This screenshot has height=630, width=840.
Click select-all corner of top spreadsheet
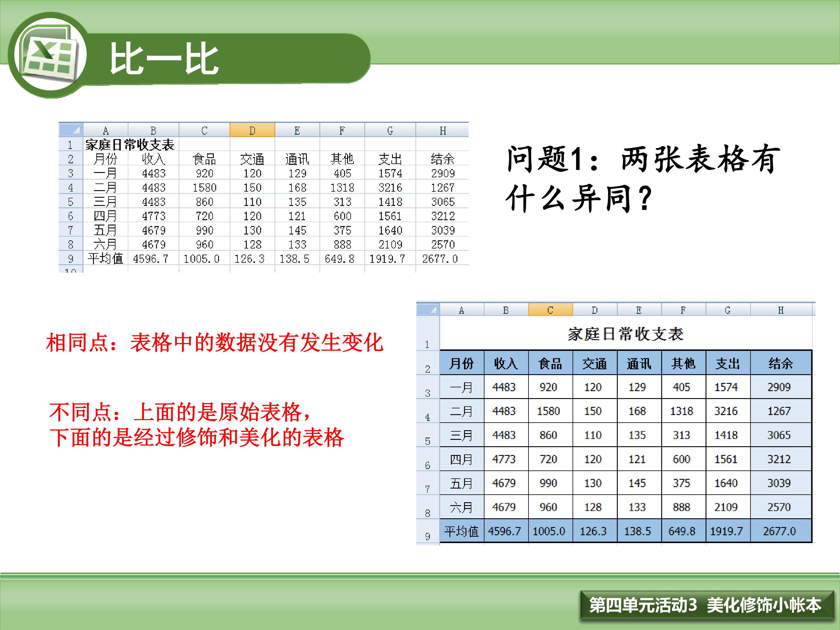tap(71, 130)
